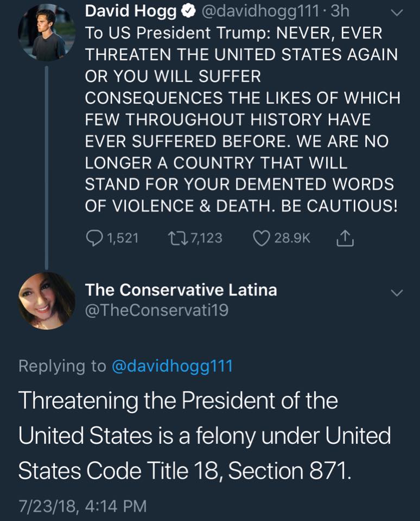Tap the share icon on the tweet
The height and width of the screenshot is (521, 420).
point(345,238)
